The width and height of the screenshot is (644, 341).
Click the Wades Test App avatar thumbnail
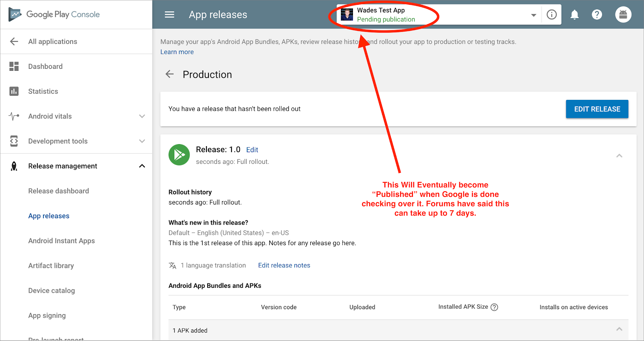[x=347, y=14]
